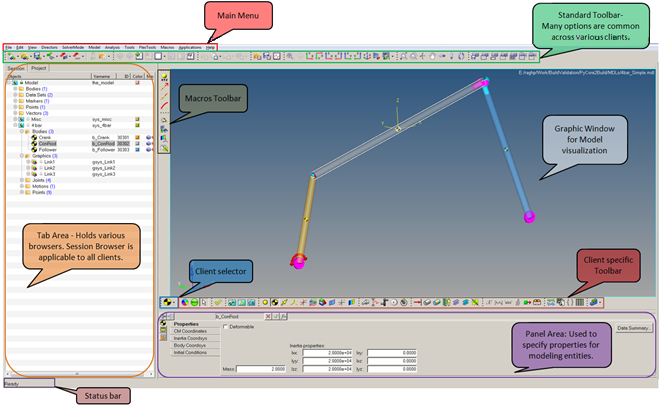This screenshot has width=660, height=407.
Task: Open the Inertia Coordsys tab
Action: tap(195, 338)
